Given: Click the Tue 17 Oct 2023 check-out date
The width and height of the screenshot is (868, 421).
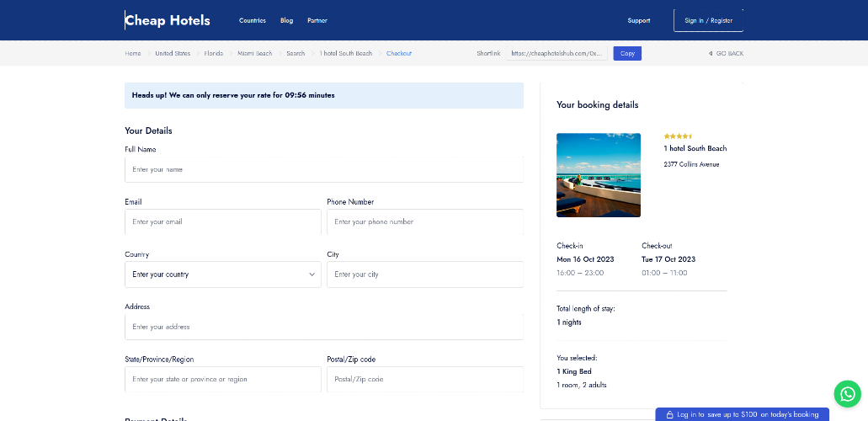Looking at the screenshot, I should click(668, 259).
